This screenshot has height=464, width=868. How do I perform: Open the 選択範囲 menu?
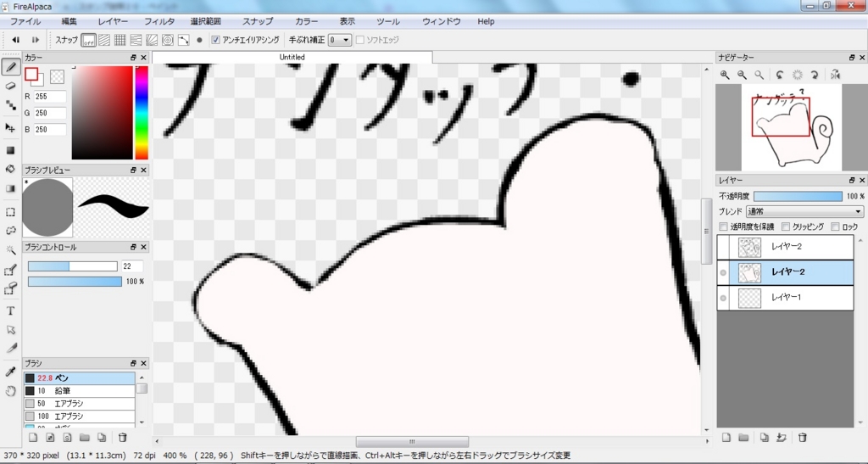coord(206,21)
